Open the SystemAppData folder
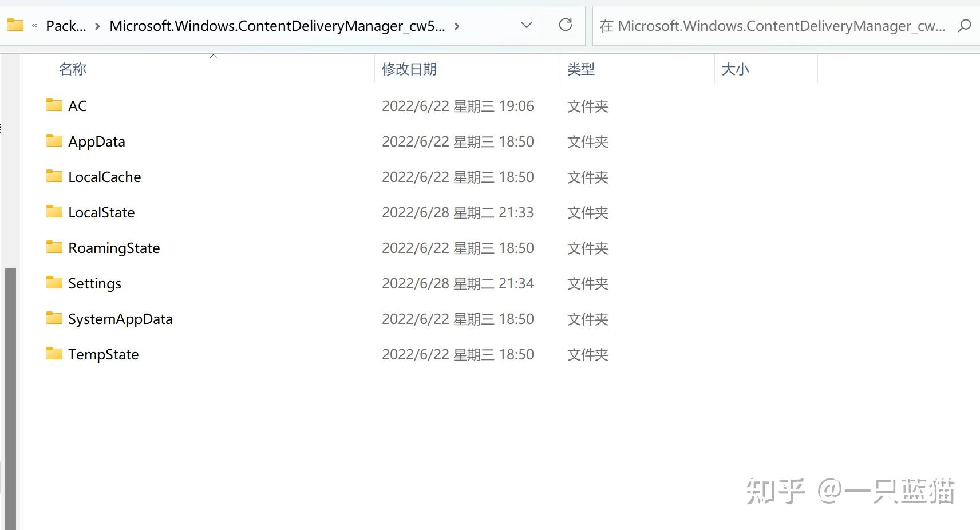The height and width of the screenshot is (530, 980). coord(120,318)
